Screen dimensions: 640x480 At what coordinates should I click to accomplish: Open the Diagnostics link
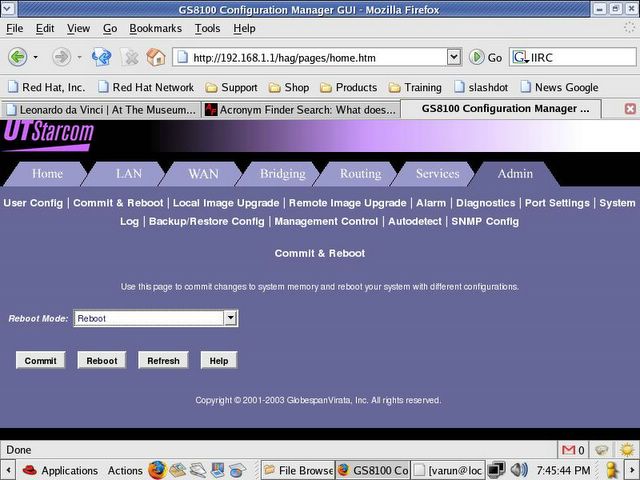tap(486, 203)
